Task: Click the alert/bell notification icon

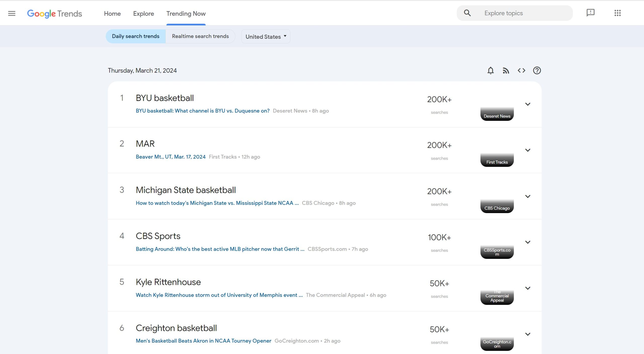Action: [x=491, y=70]
